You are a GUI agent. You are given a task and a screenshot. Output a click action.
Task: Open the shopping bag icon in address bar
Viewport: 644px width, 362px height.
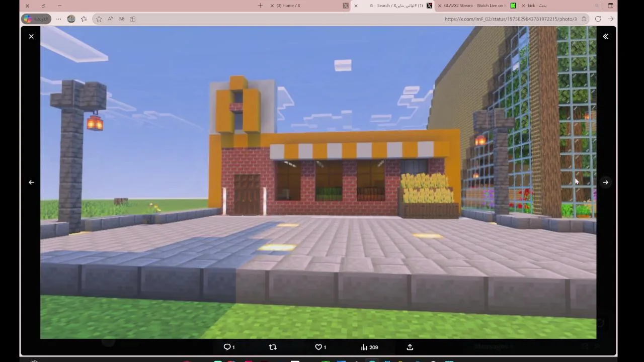point(584,19)
